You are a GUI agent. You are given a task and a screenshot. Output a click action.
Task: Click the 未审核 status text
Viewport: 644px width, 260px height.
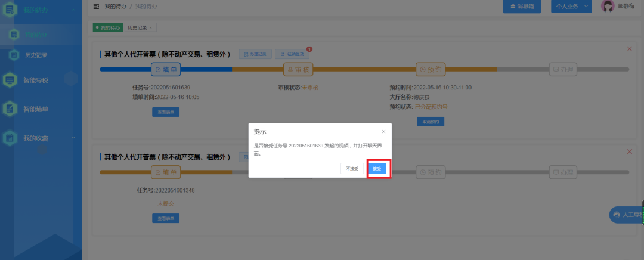click(311, 88)
